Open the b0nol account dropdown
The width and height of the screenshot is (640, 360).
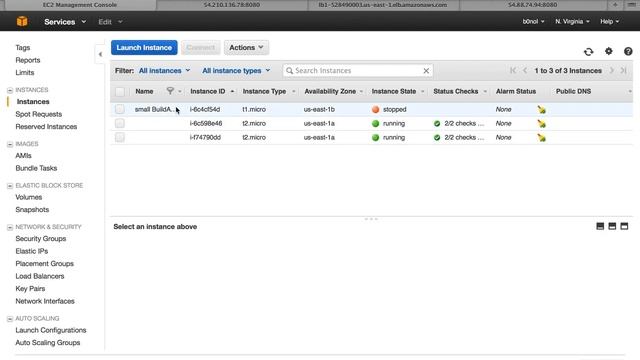(533, 21)
